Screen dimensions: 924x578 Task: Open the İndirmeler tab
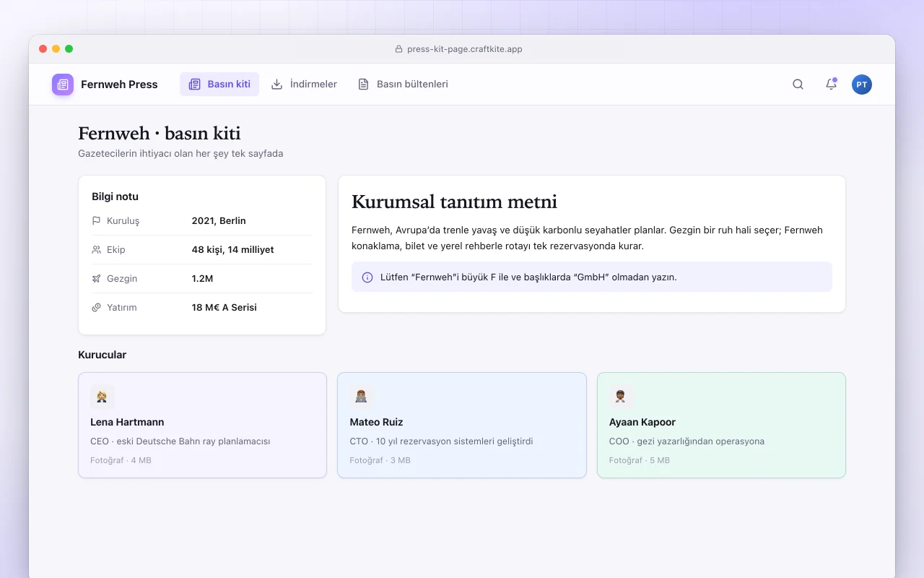click(x=304, y=85)
